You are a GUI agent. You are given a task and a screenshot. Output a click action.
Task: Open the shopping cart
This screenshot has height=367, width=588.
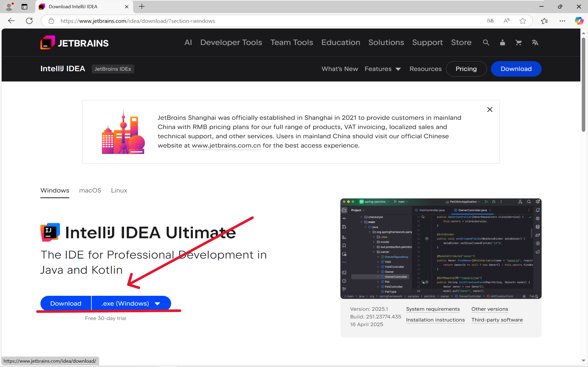point(518,42)
